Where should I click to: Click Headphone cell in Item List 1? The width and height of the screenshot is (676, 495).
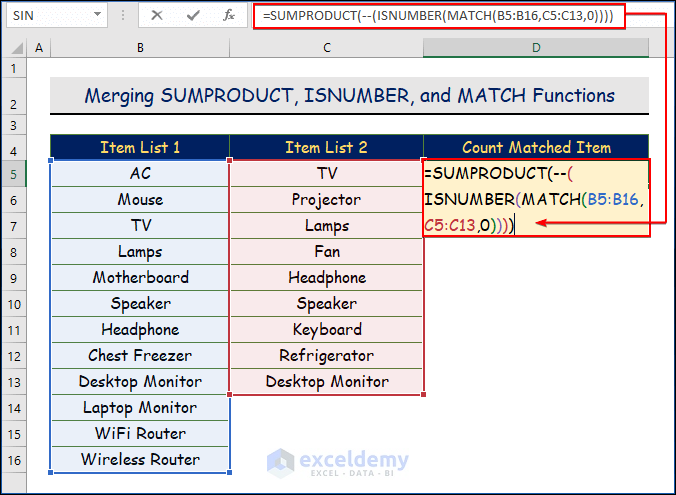140,329
